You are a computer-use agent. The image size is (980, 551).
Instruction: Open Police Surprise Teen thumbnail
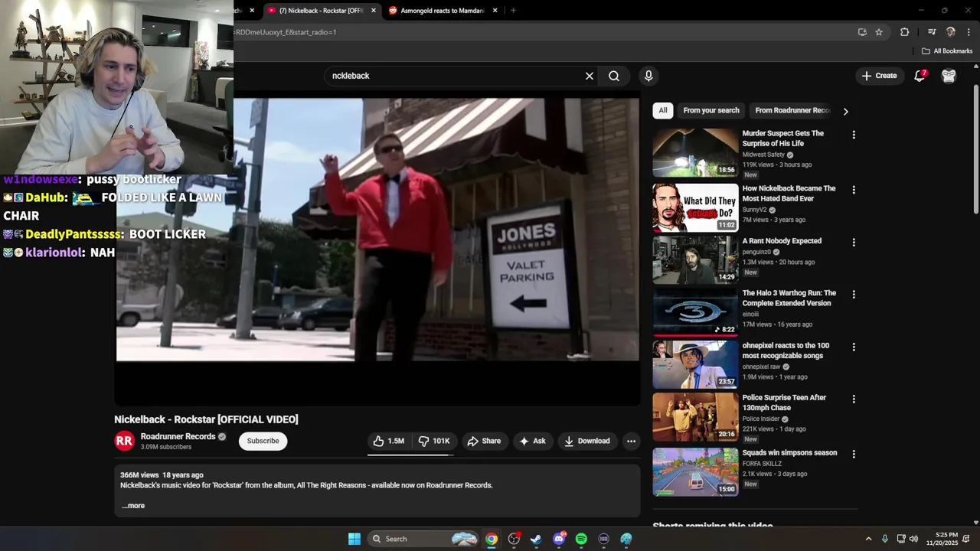[695, 417]
